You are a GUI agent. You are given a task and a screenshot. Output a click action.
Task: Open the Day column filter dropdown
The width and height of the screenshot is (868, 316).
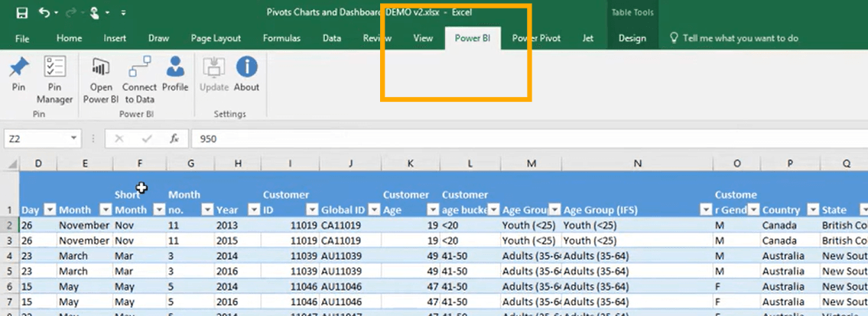(50, 210)
